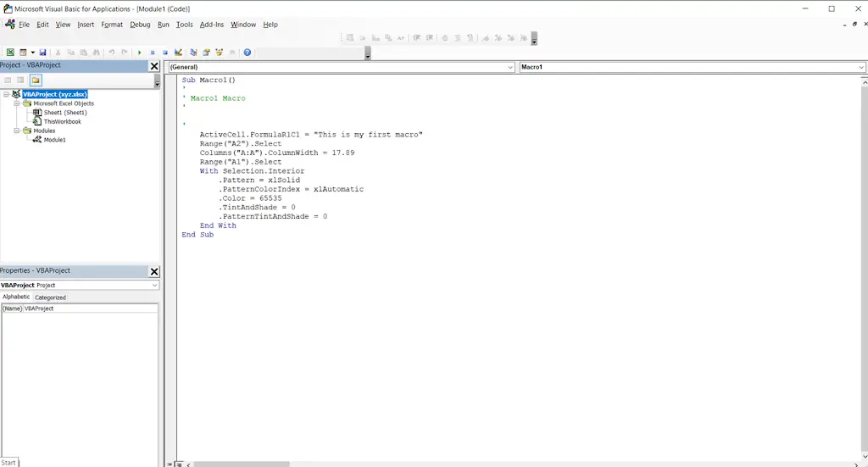Click the code window horizontal scrollbar thumb
This screenshot has width=868, height=467.
[x=241, y=464]
